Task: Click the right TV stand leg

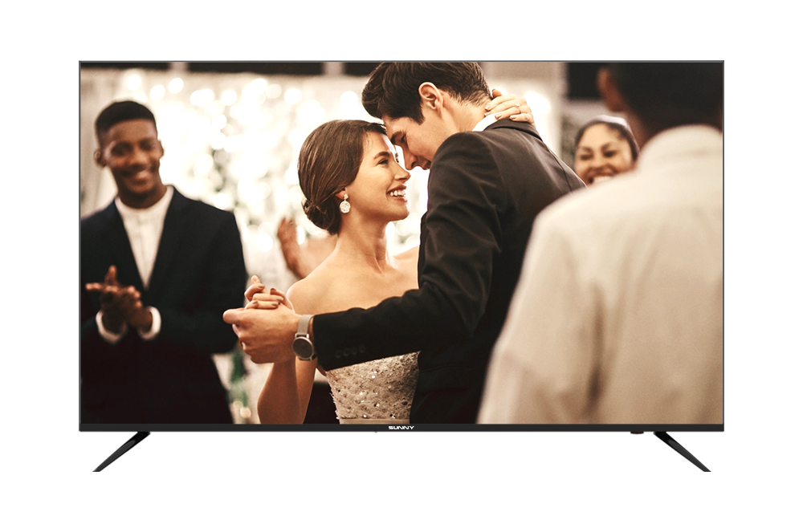Action: [x=682, y=451]
